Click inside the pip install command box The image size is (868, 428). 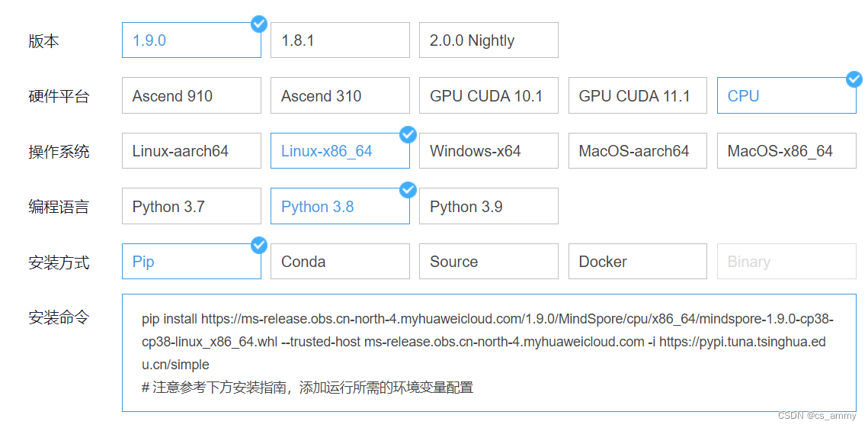(488, 352)
